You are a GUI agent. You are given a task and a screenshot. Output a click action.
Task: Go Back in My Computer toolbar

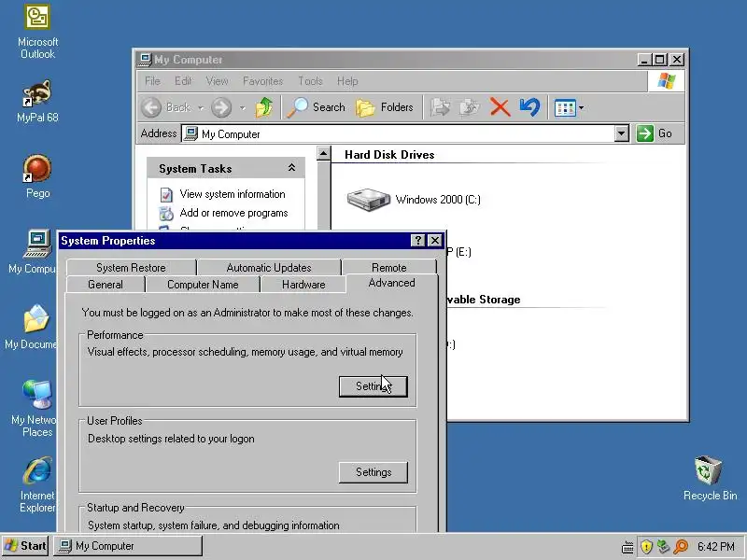pos(167,107)
